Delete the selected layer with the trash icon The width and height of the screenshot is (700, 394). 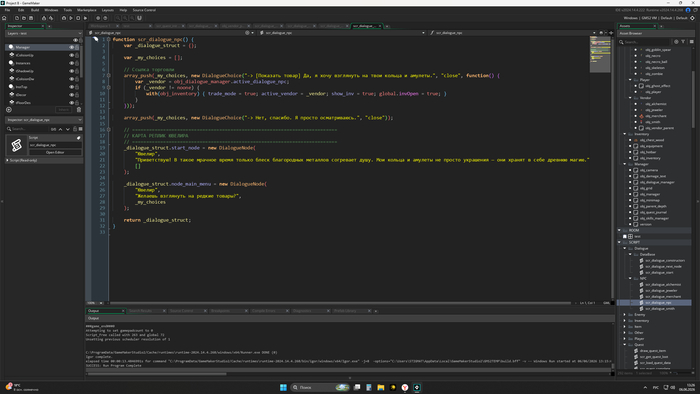79,110
